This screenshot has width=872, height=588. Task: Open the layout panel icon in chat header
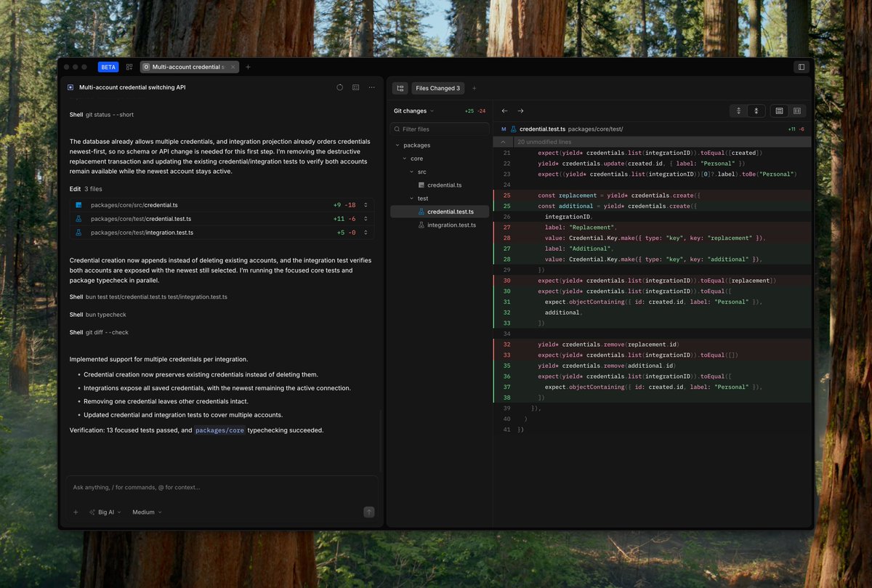pyautogui.click(x=356, y=87)
